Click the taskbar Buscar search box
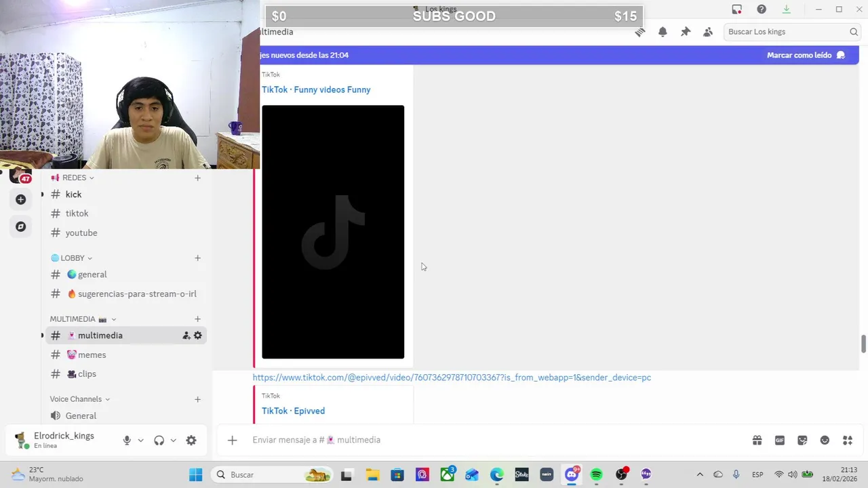The image size is (868, 488). pos(271,474)
